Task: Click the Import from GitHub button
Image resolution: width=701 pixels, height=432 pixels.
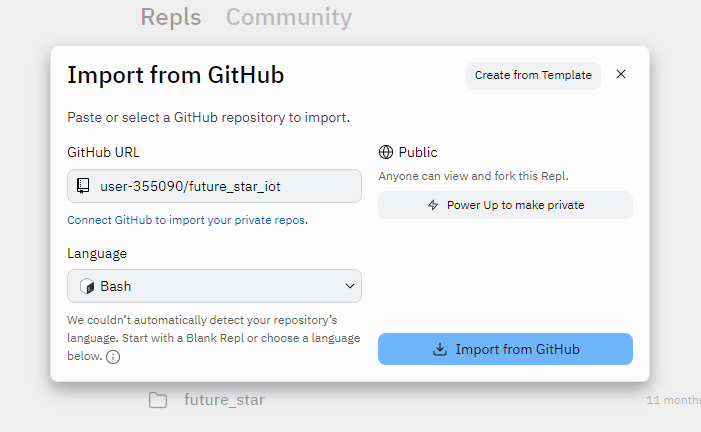Action: point(505,349)
